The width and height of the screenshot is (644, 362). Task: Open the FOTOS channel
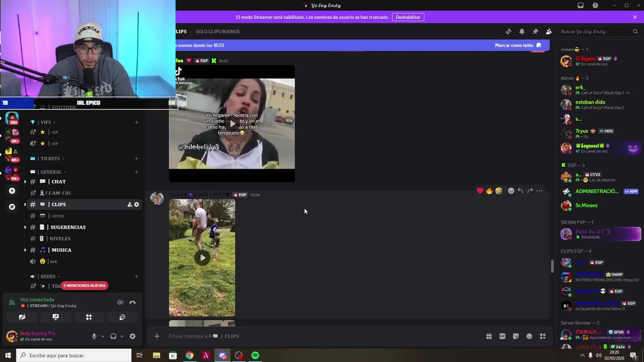[x=84, y=216]
